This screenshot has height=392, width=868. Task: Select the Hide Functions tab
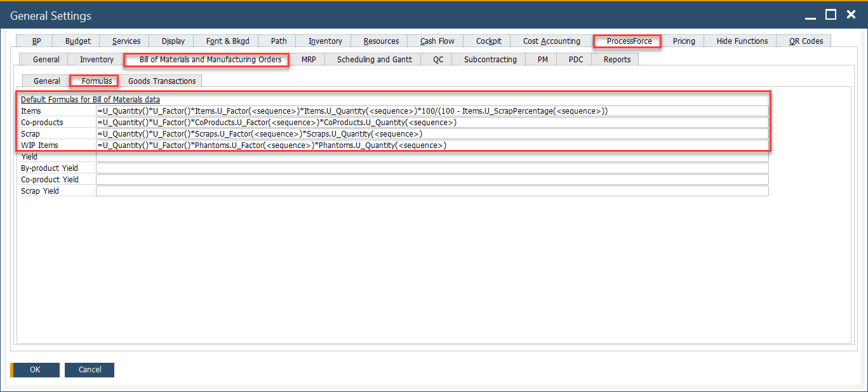click(742, 41)
